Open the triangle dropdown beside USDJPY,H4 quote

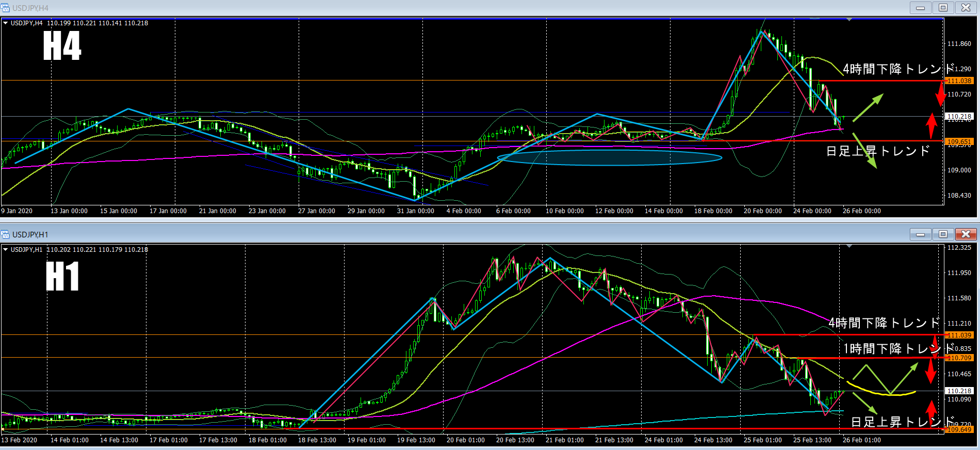point(6,23)
